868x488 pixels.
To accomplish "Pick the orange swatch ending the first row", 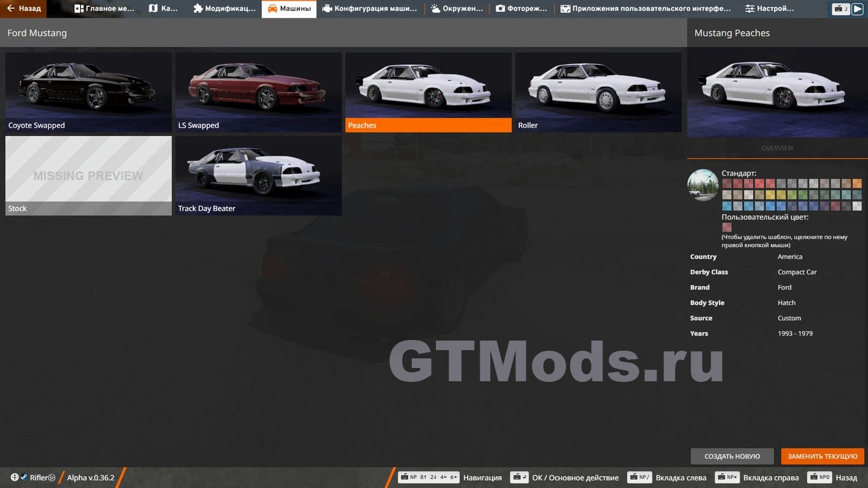I will (857, 184).
